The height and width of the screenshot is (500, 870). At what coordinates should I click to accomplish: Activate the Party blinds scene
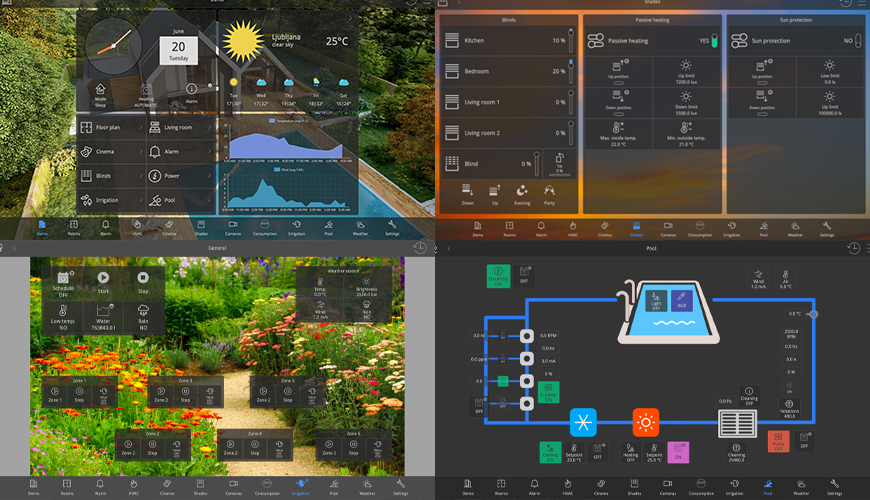point(549,191)
